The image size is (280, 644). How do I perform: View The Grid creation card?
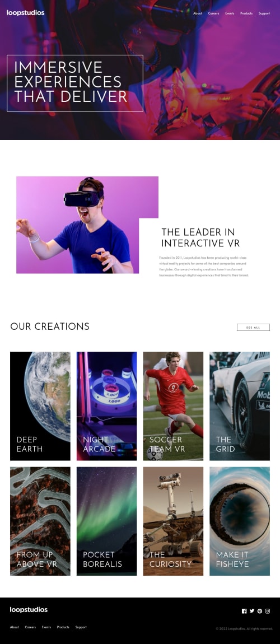pyautogui.click(x=240, y=406)
